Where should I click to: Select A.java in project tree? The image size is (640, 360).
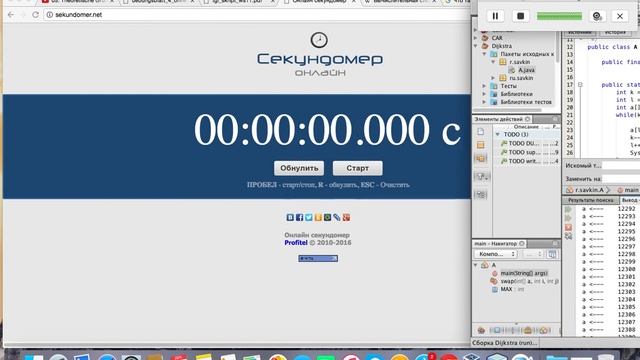pos(527,70)
